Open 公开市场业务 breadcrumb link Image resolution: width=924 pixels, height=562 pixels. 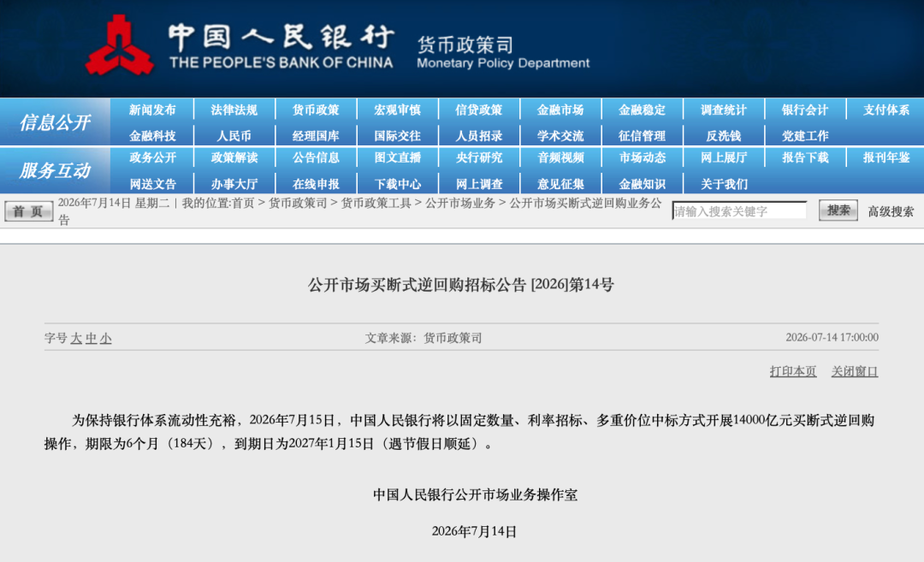pos(460,204)
